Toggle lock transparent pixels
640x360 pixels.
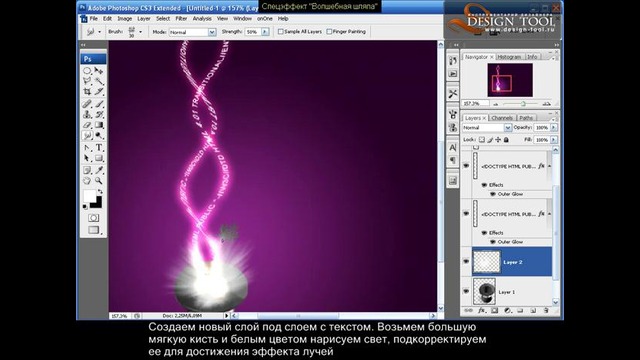pyautogui.click(x=482, y=140)
